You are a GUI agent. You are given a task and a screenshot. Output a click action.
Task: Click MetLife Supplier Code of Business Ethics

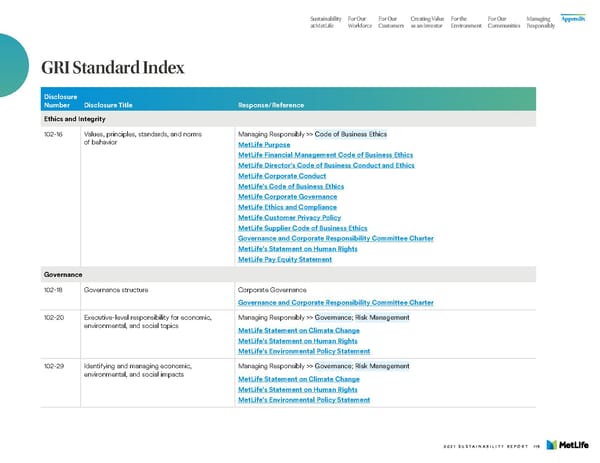[302, 228]
